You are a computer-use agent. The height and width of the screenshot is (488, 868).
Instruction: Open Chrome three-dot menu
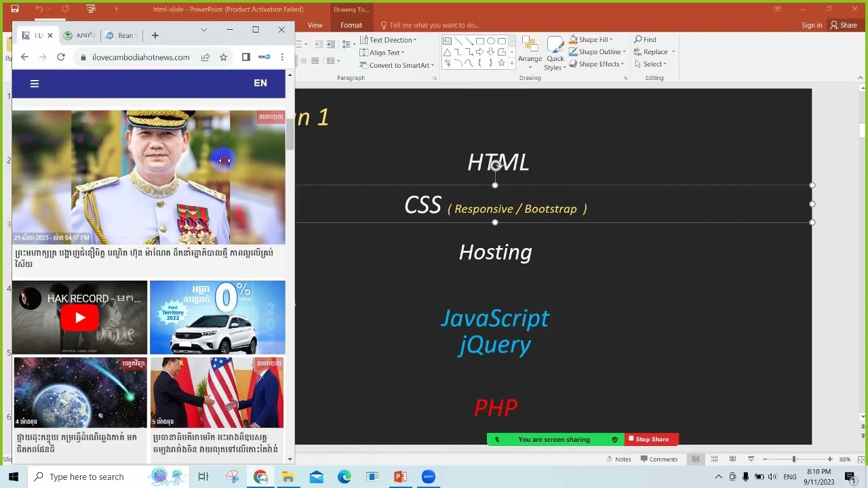(282, 57)
